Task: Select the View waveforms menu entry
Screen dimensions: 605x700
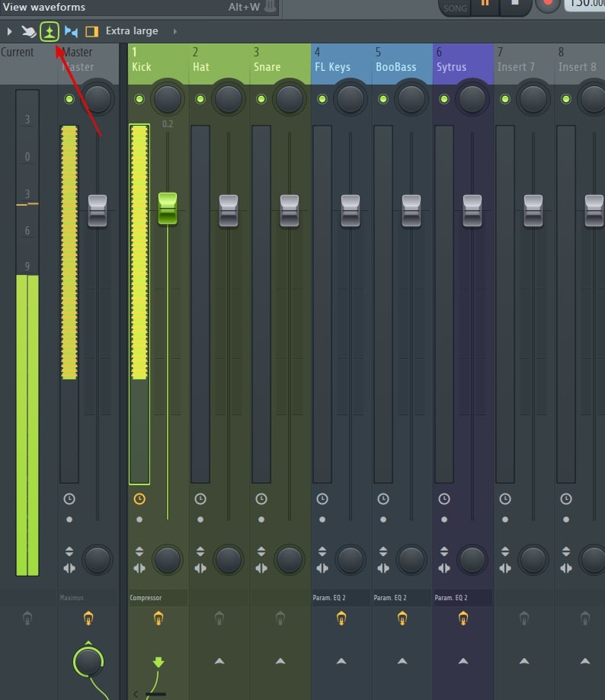Action: point(46,7)
